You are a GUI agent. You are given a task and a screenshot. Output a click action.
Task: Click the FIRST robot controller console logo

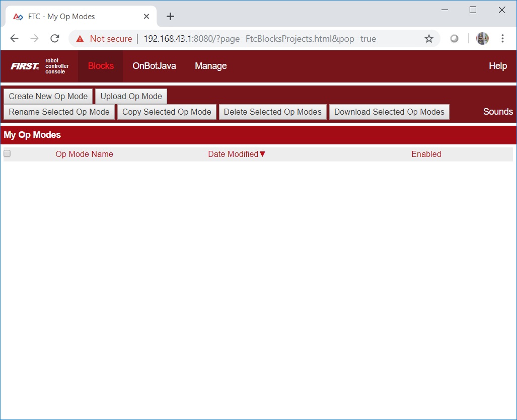[x=40, y=66]
